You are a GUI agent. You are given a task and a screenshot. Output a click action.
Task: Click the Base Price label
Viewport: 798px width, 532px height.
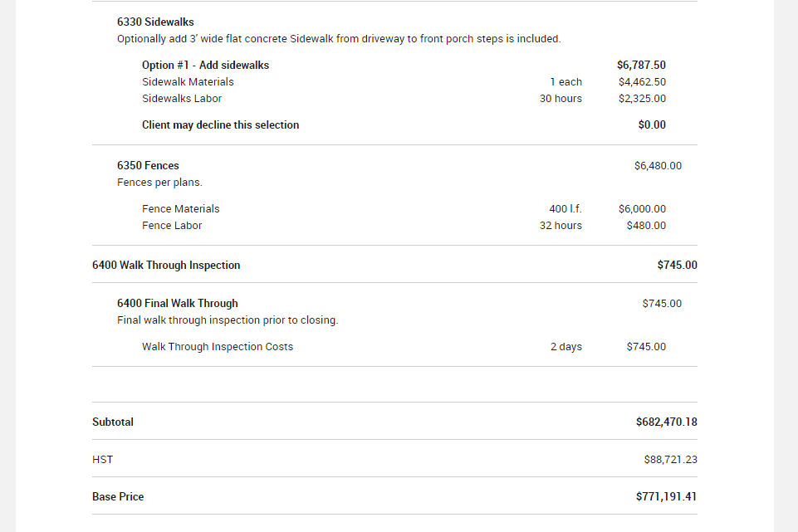pos(118,497)
